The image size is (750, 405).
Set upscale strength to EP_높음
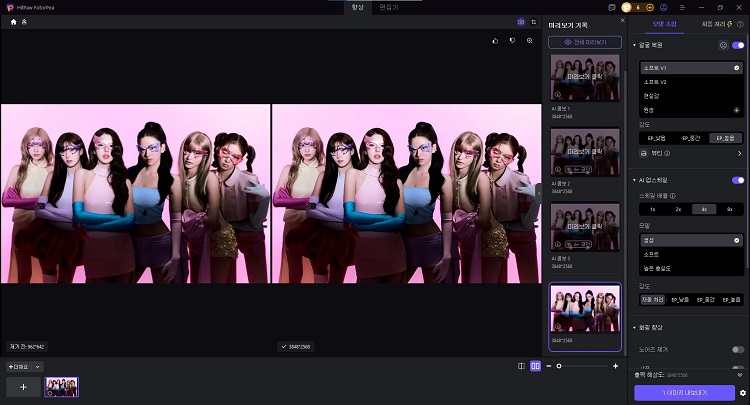(x=731, y=300)
